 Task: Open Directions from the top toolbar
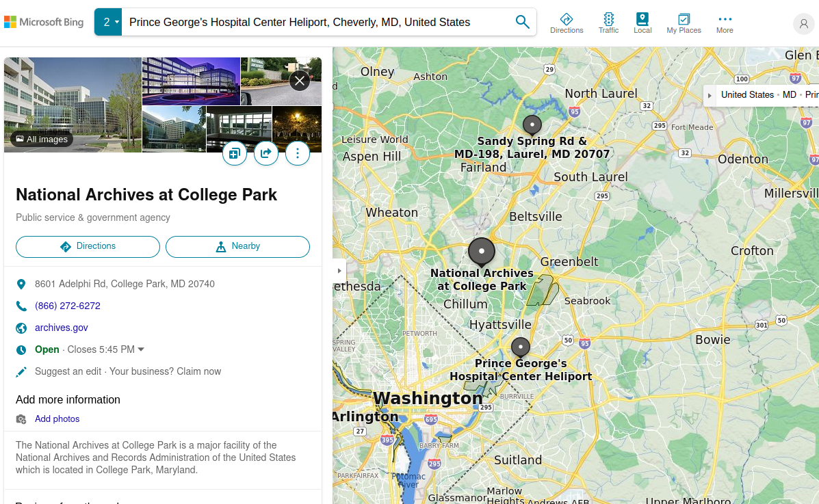tap(567, 23)
